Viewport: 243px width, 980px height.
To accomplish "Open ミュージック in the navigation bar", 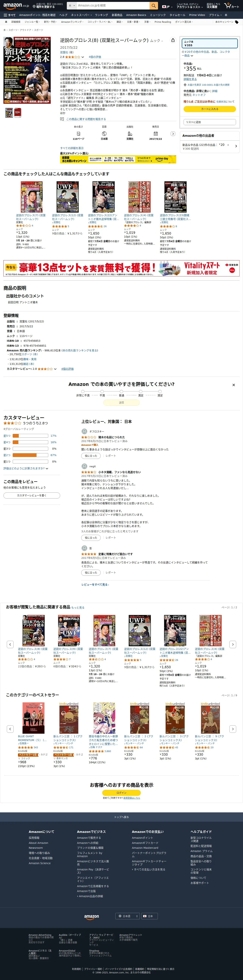I will 158,15.
